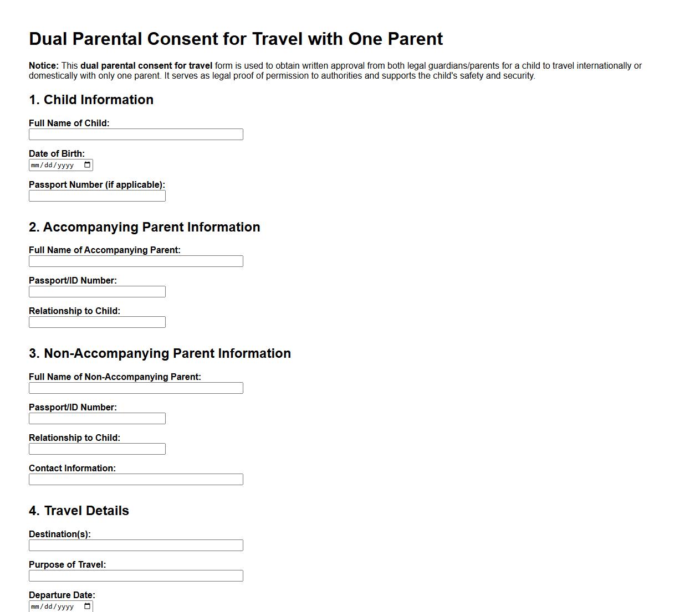Open the Departure Date calendar picker

coord(86,606)
